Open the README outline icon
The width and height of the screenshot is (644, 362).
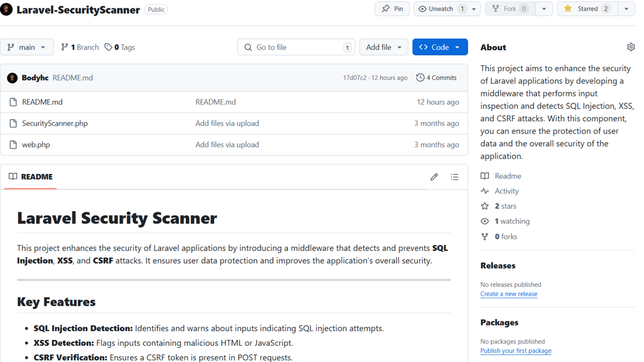[x=454, y=177]
